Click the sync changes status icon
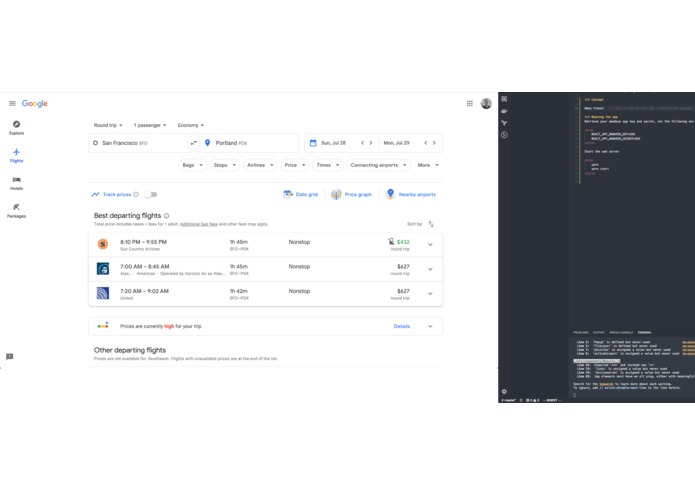Viewport: 695px width, 494px height. click(x=521, y=400)
